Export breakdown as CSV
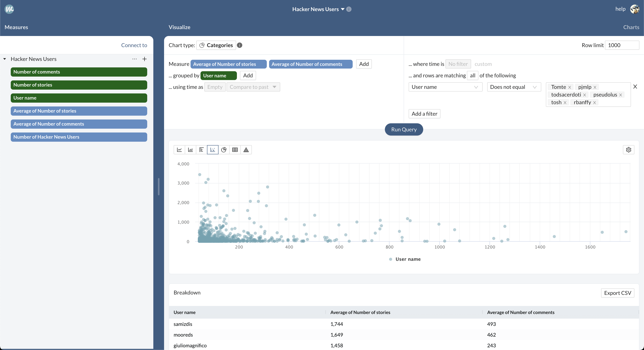 (618, 293)
